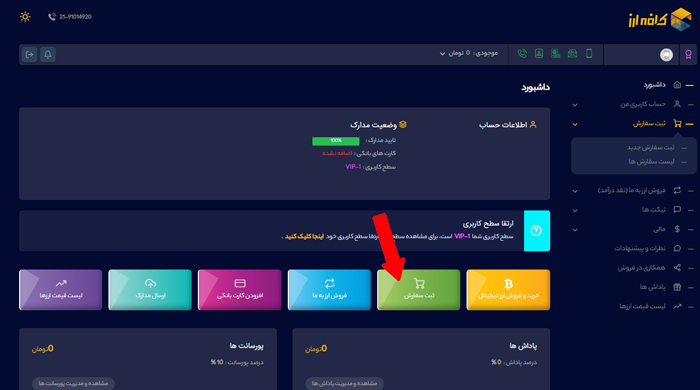
Task: Collapse the ثبت سفارش submenu chevron
Action: (x=575, y=124)
